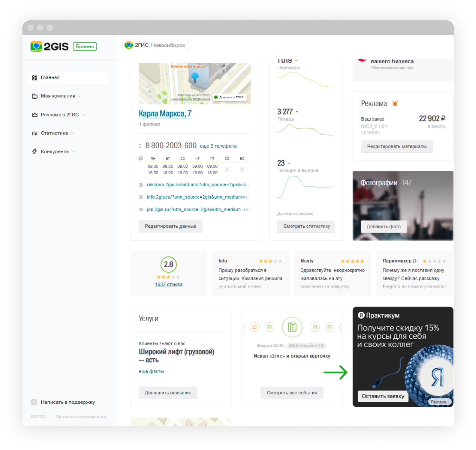Click Доехать в 2ГИС on map
The height and width of the screenshot is (450, 476).
[x=230, y=97]
